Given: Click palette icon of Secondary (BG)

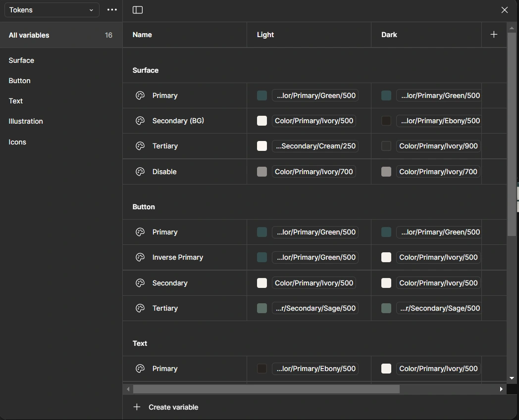Looking at the screenshot, I should (x=140, y=121).
